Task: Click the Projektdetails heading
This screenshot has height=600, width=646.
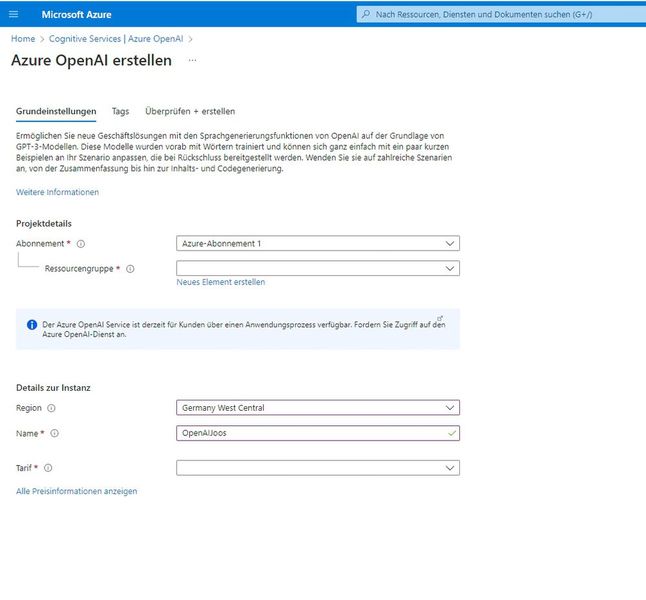Action: click(x=44, y=223)
